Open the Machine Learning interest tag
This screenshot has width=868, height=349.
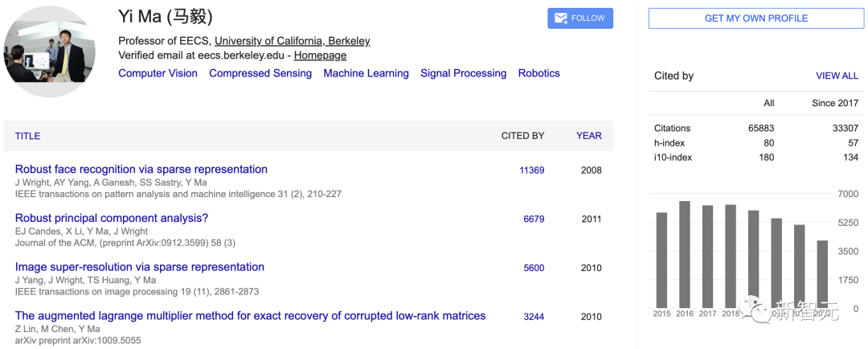[x=366, y=73]
